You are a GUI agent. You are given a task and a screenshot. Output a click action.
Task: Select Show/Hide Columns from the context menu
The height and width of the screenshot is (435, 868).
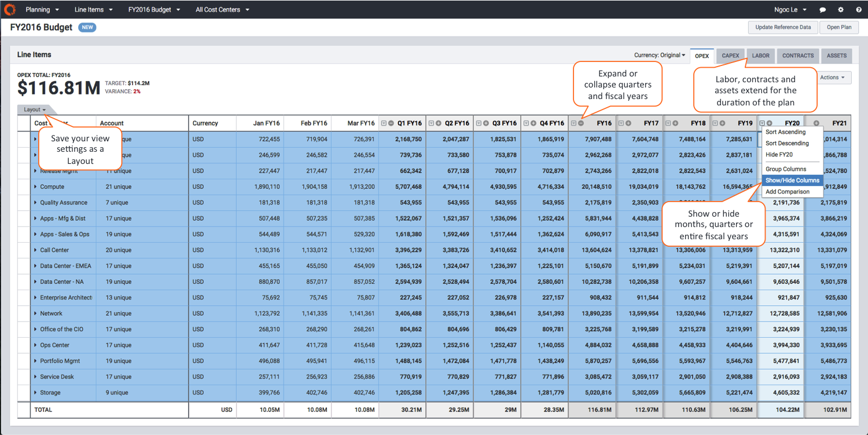[792, 180]
